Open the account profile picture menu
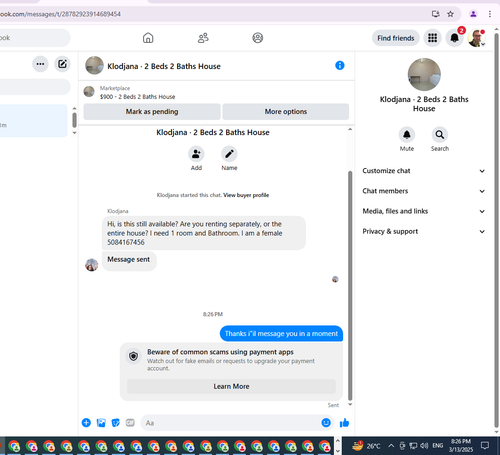The width and height of the screenshot is (500, 455). click(x=476, y=38)
